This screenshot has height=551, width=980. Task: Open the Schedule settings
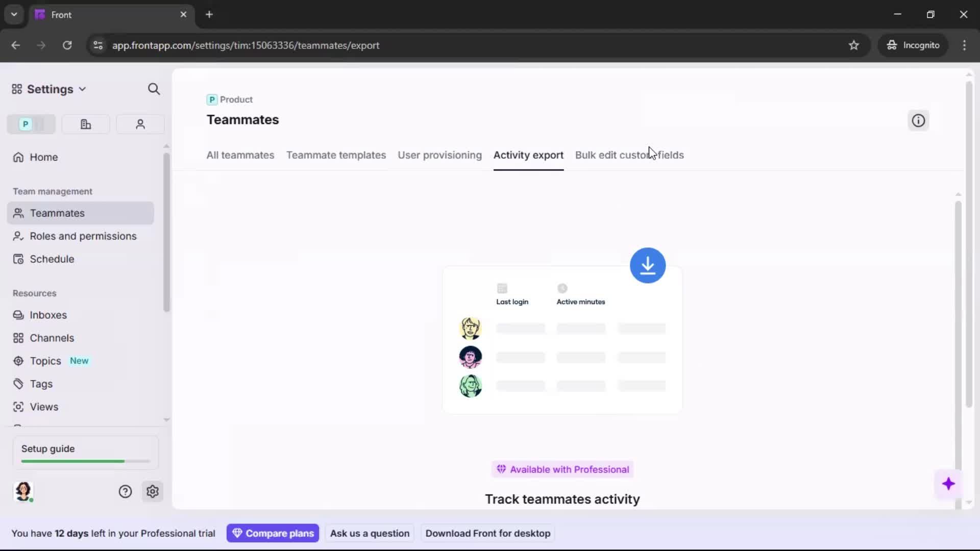coord(51,259)
